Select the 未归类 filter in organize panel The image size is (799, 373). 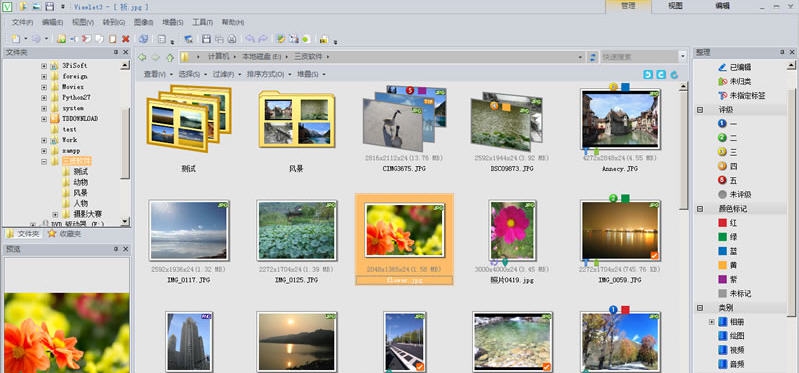pos(734,81)
